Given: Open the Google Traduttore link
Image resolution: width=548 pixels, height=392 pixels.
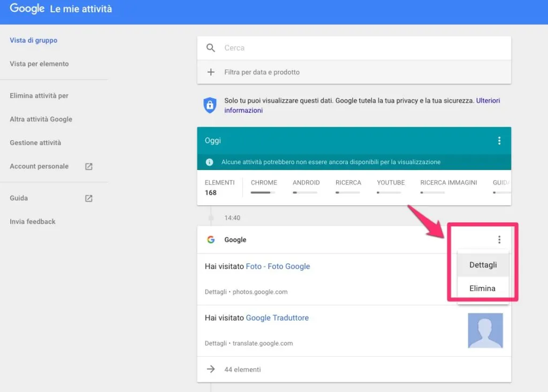Looking at the screenshot, I should click(x=277, y=318).
